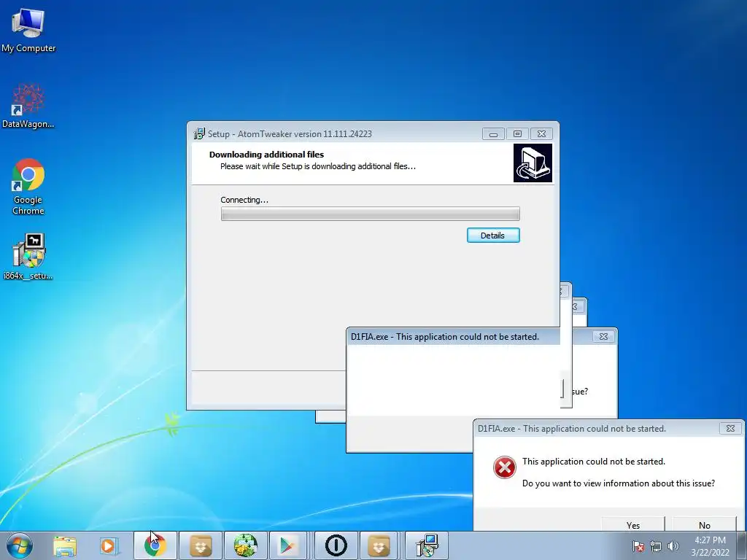Open the My Computer desktop icon
This screenshot has width=747, height=560.
(x=28, y=31)
